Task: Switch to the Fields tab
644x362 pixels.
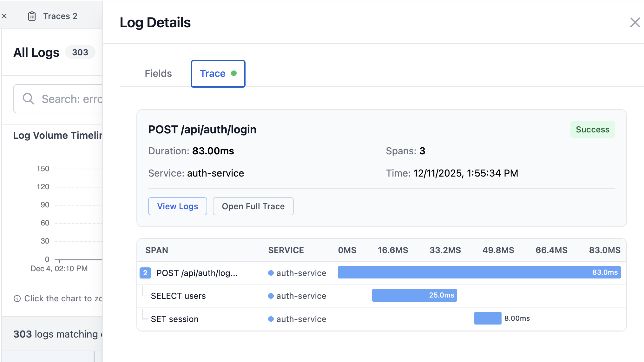Action: pyautogui.click(x=158, y=73)
